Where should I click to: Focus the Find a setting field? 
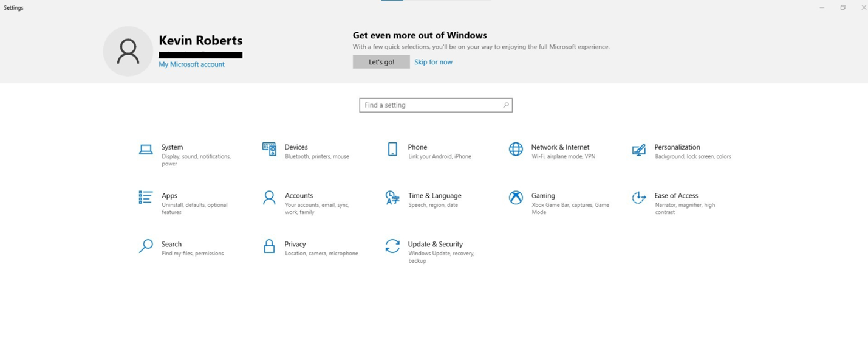(436, 105)
